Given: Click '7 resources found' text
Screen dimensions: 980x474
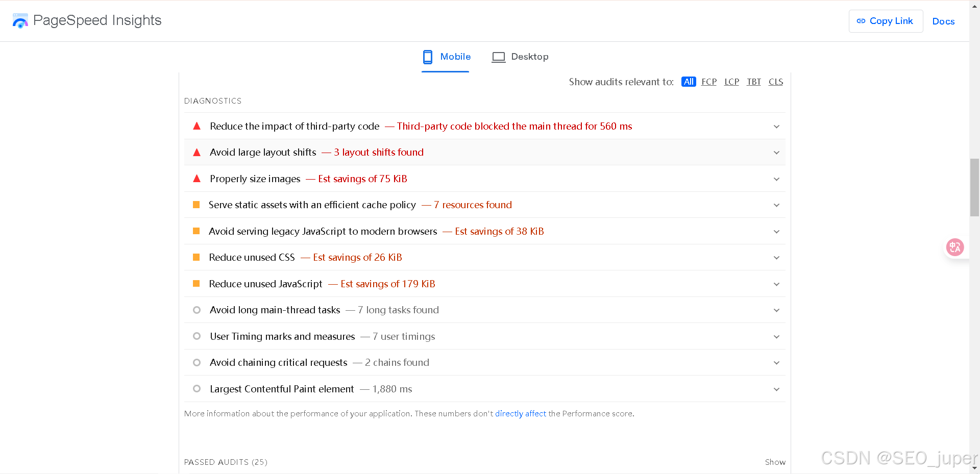Looking at the screenshot, I should [473, 205].
